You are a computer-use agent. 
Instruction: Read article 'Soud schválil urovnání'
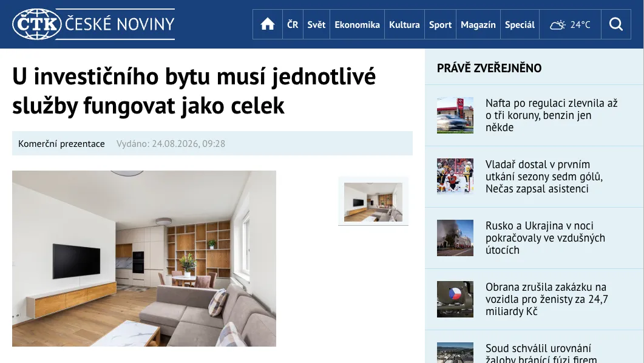tap(541, 353)
